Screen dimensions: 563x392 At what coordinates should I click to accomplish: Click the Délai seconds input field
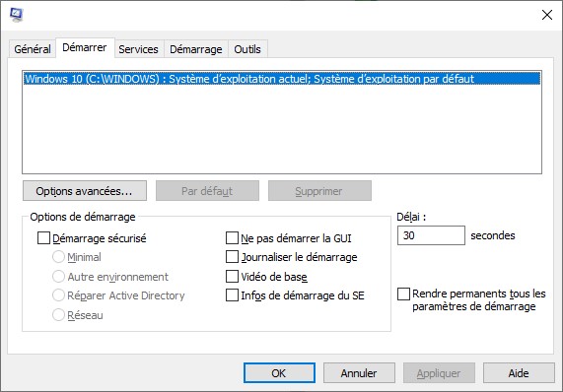[431, 235]
